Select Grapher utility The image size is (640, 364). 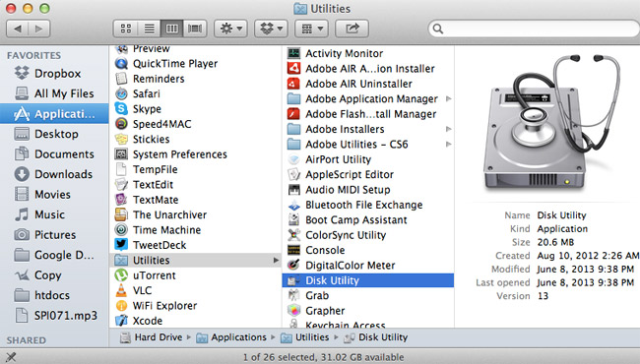(368, 310)
